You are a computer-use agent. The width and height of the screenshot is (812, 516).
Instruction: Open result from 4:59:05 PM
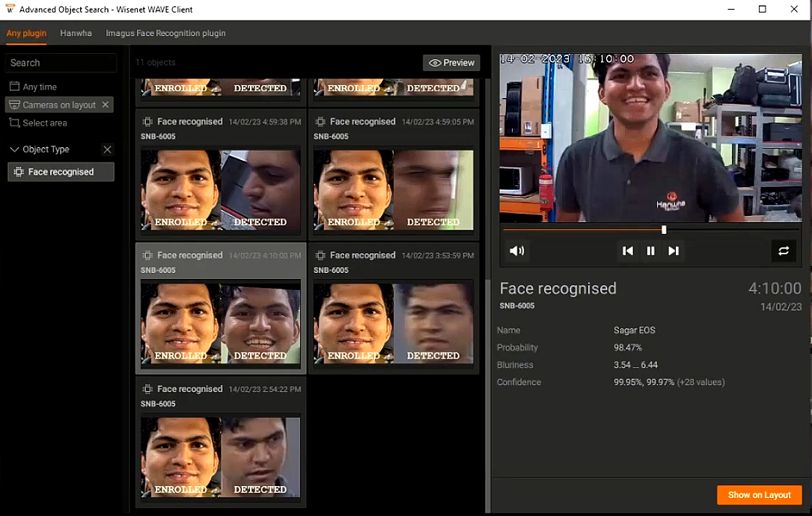coord(394,174)
